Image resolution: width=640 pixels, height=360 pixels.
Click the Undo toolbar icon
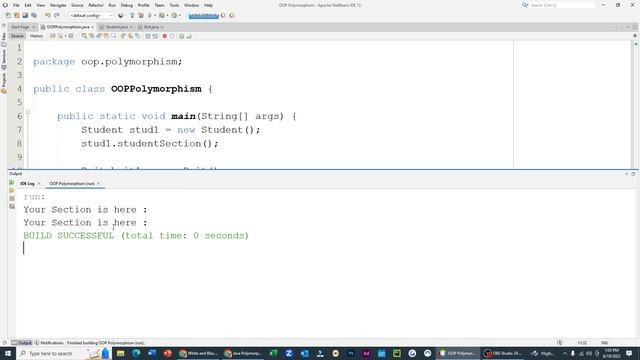tap(48, 16)
